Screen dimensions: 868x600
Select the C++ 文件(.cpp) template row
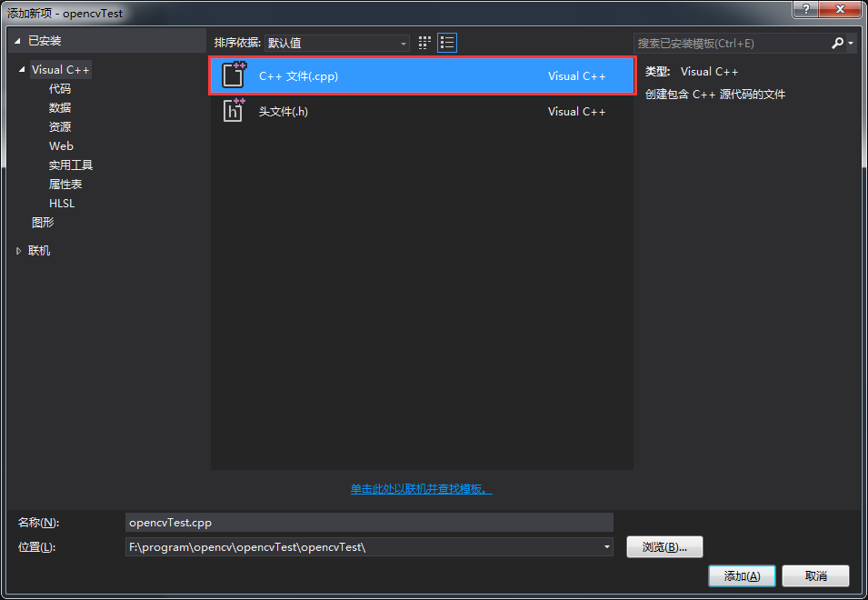tap(423, 75)
